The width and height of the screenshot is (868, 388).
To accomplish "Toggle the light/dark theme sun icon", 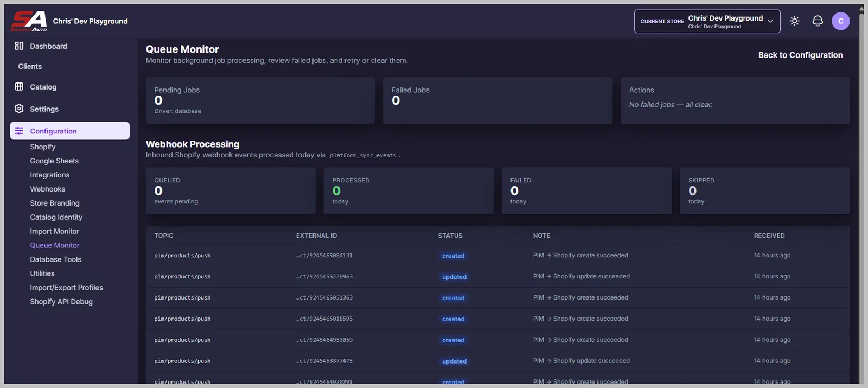I will 795,21.
